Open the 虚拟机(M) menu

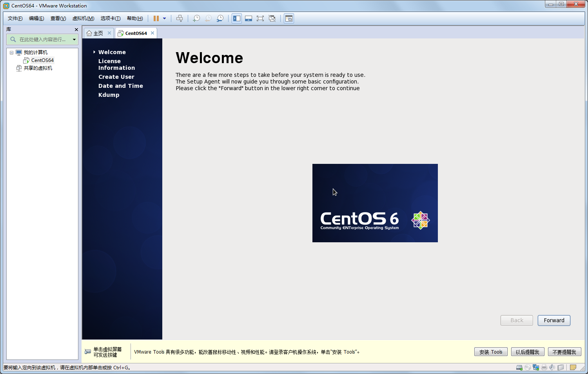coord(83,18)
